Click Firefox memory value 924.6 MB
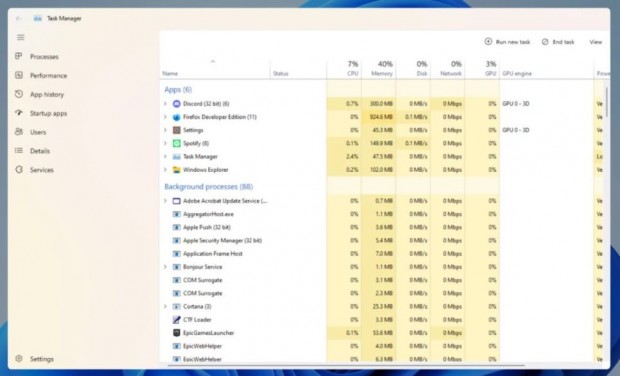620x376 pixels. click(x=381, y=117)
